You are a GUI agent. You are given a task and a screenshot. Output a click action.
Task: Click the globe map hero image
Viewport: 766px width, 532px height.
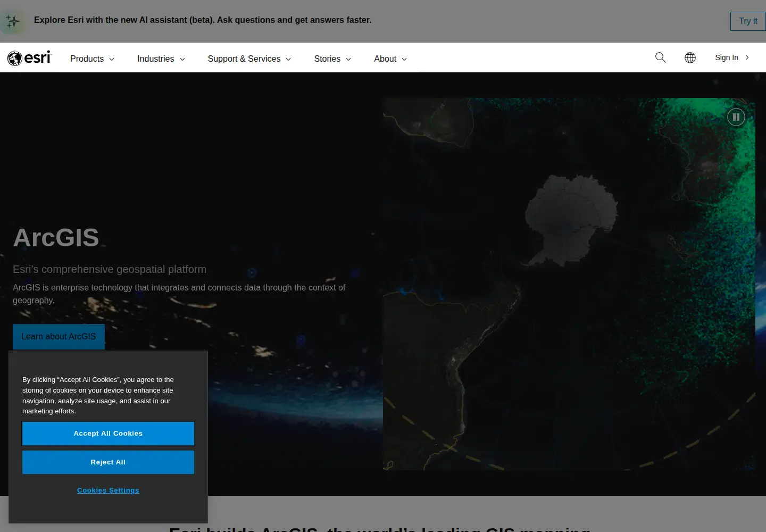pyautogui.click(x=569, y=284)
